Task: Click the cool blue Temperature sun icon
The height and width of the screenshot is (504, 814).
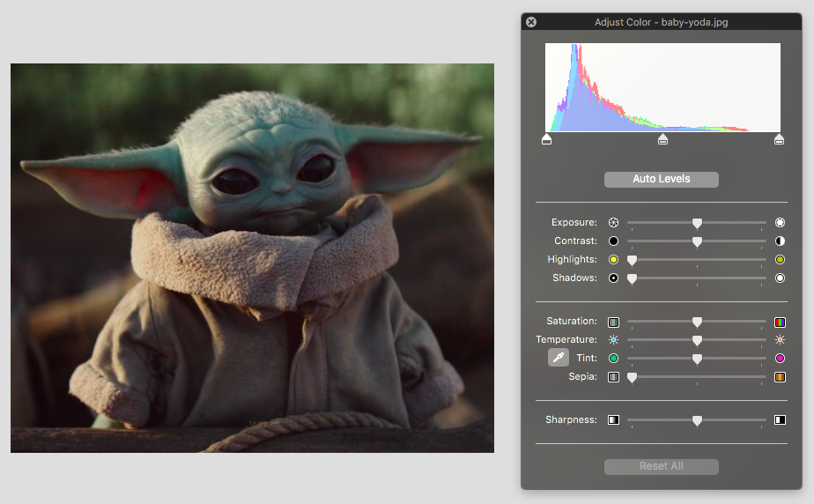Action: tap(614, 340)
